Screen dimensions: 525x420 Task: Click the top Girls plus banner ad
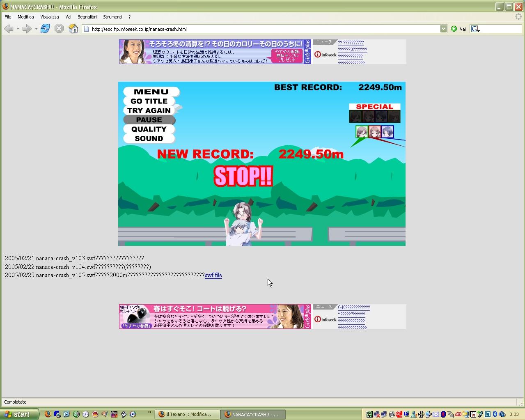coord(215,52)
